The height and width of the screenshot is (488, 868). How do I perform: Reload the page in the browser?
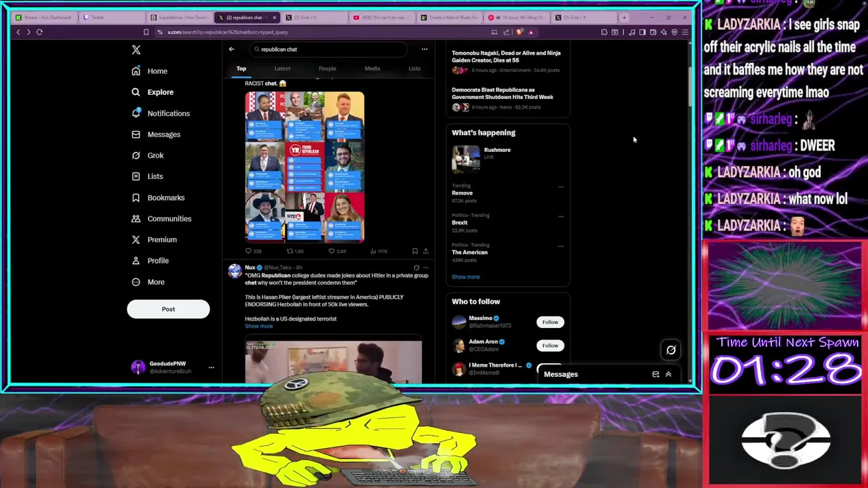coord(39,32)
